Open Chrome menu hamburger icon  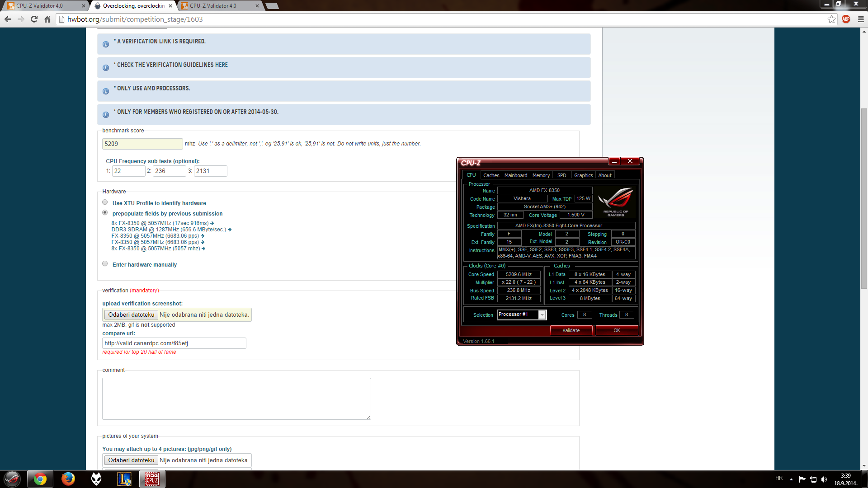click(861, 19)
